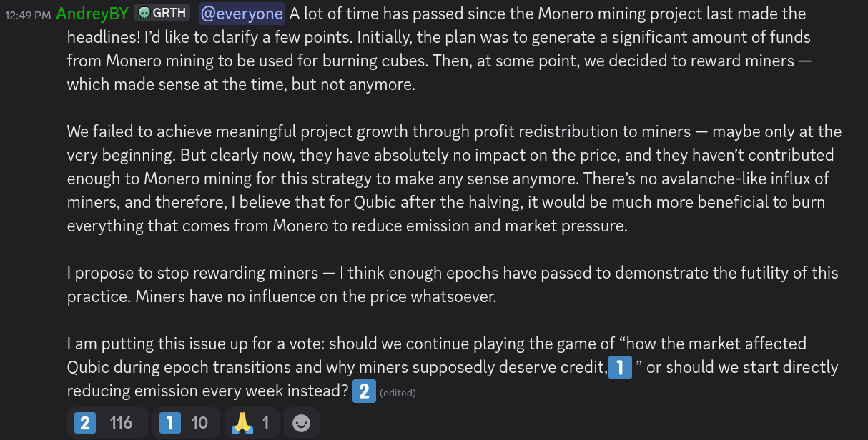The width and height of the screenshot is (868, 440).
Task: Click the text 'I am putting this issue up for a vote'
Action: point(193,344)
